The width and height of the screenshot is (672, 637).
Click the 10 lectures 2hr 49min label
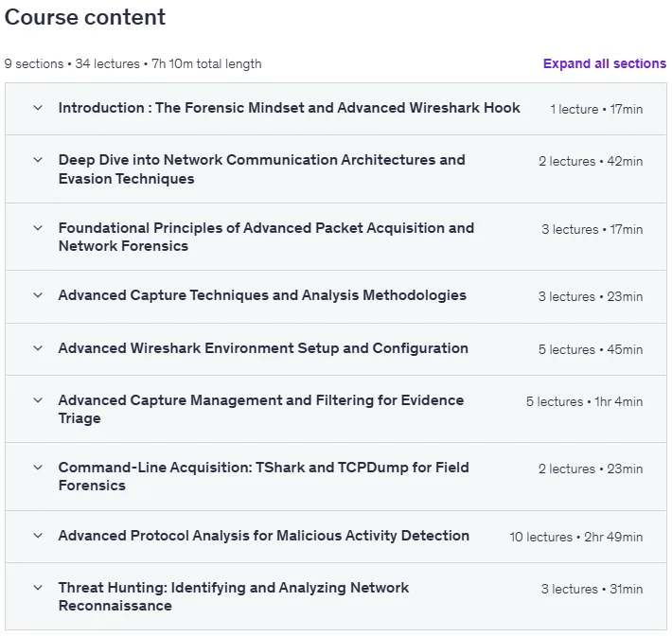pos(576,537)
